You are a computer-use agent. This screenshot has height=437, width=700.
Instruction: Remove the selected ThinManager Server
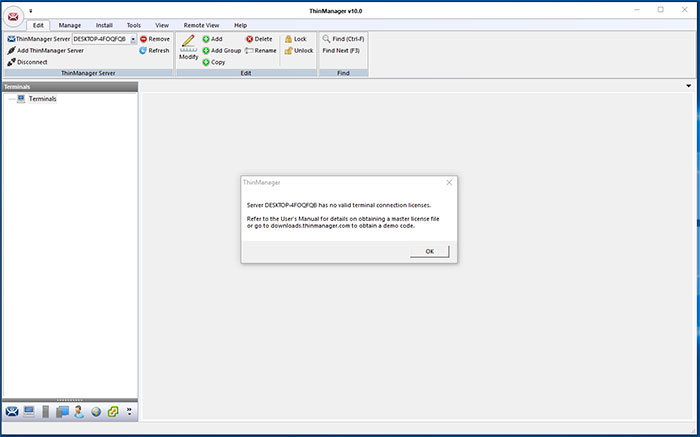coord(155,39)
